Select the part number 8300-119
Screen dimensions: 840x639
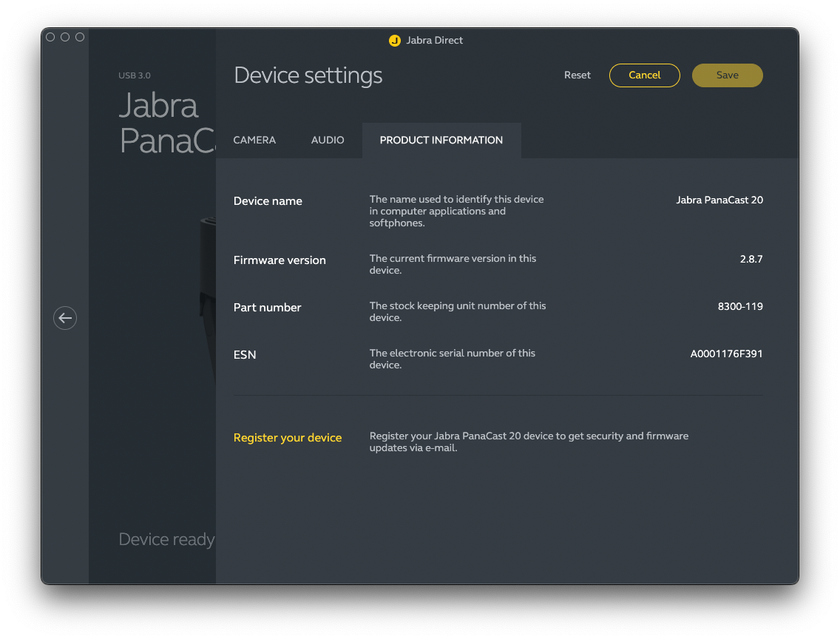pos(740,306)
